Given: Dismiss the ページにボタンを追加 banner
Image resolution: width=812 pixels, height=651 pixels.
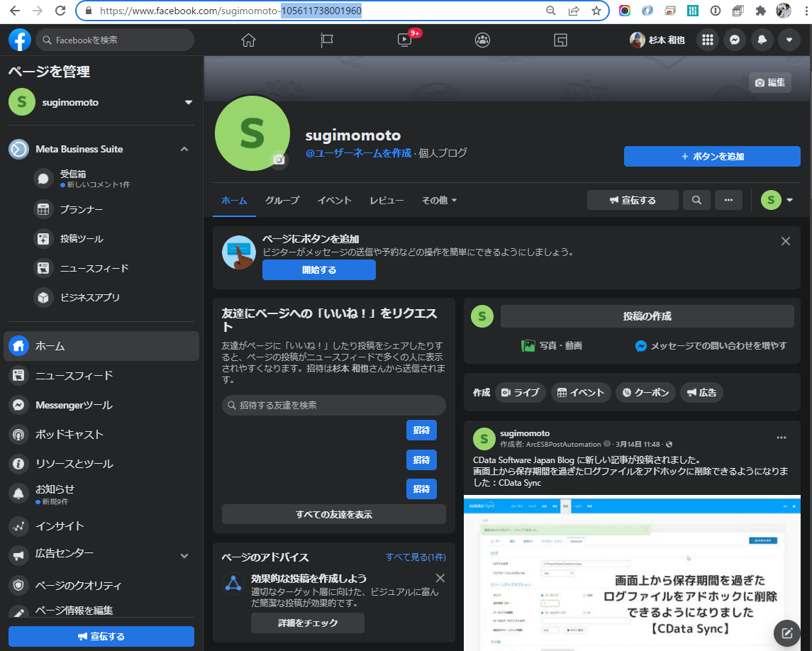Looking at the screenshot, I should tap(786, 241).
